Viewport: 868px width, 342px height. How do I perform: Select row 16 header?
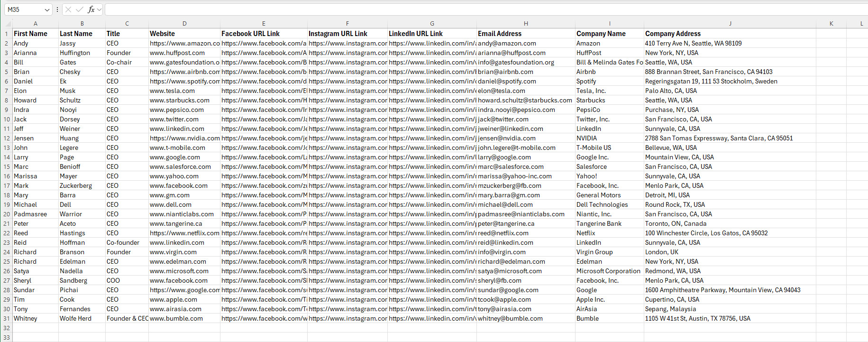pyautogui.click(x=6, y=176)
